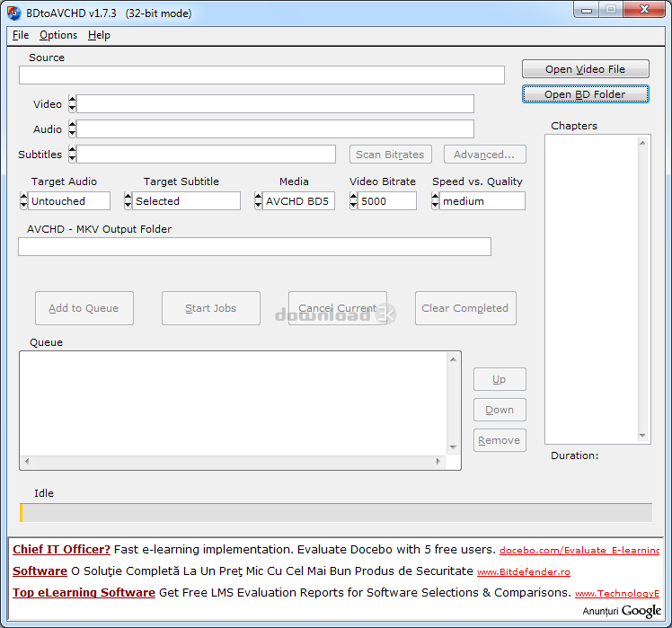Click the Subtitles track spinner arrows

(72, 155)
